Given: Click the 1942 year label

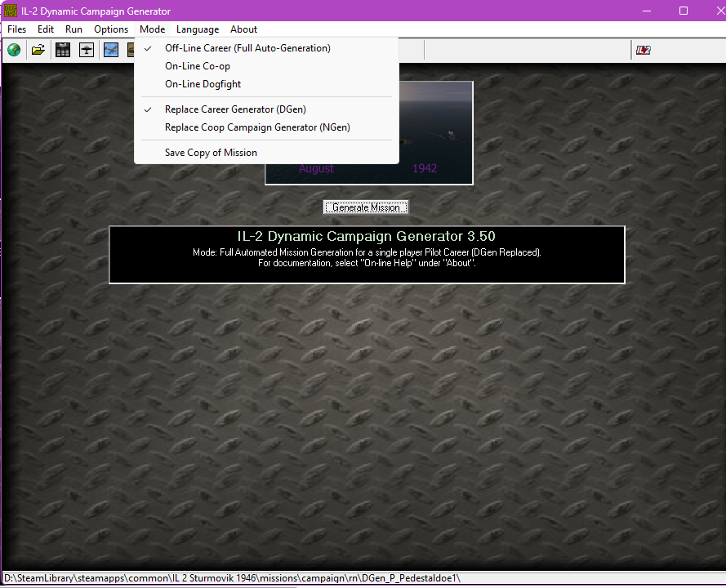Looking at the screenshot, I should click(x=425, y=168).
